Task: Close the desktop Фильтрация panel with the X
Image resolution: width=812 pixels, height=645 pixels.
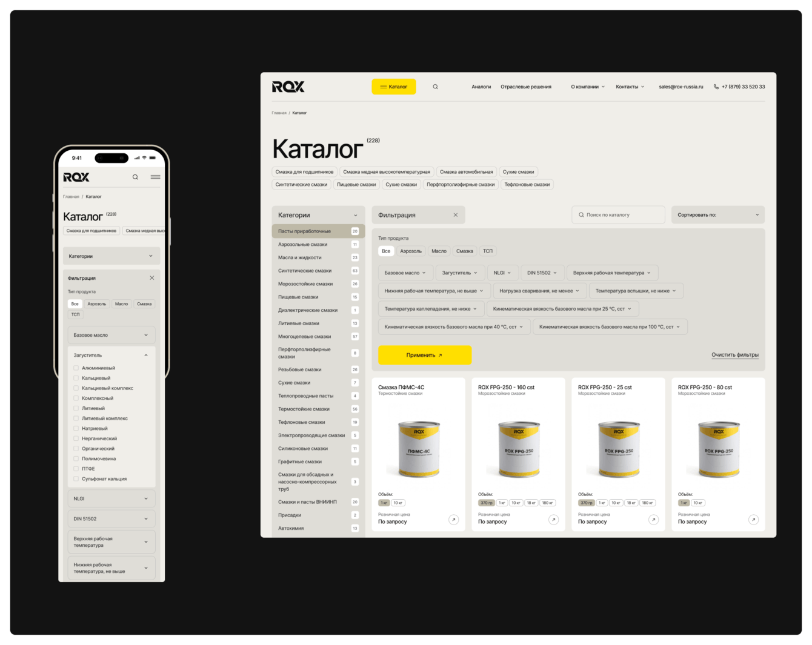Action: (x=456, y=215)
